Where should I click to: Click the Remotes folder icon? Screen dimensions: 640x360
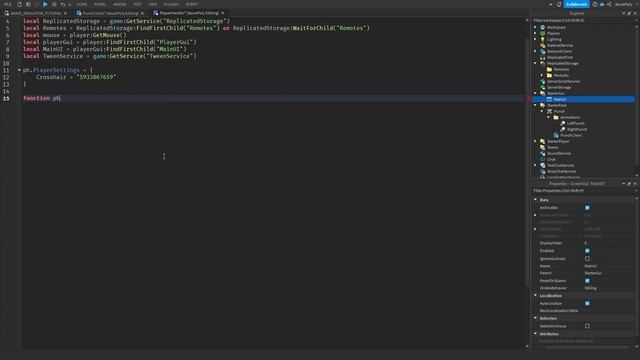coord(549,69)
